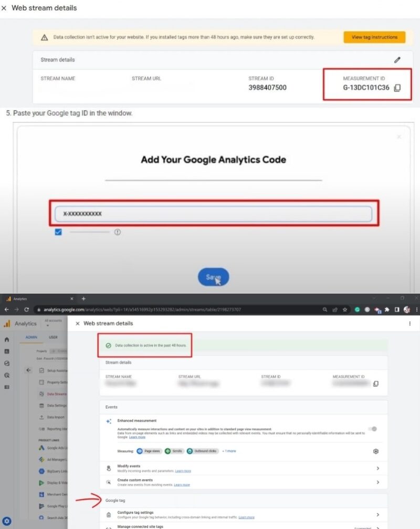Click the share page icon in the address bar

point(335,309)
